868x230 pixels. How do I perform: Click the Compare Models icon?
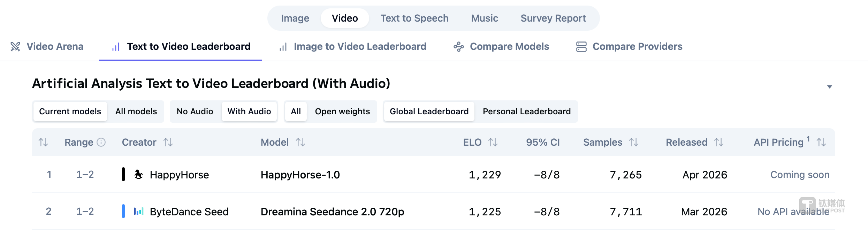tap(458, 47)
